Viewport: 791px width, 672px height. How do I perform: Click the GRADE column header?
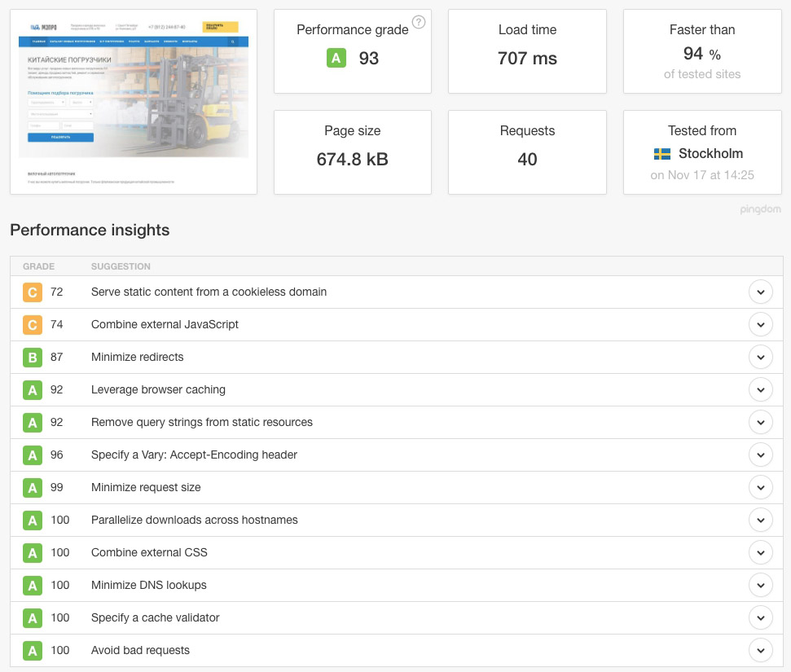coord(38,266)
